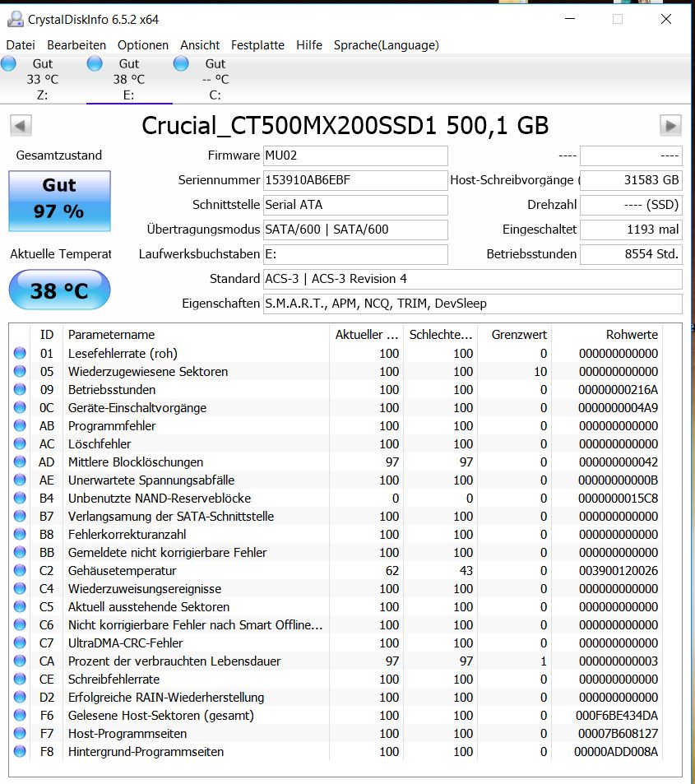Click status orb of row AC Löschfehler
Screen dimensions: 695x784
click(20, 443)
